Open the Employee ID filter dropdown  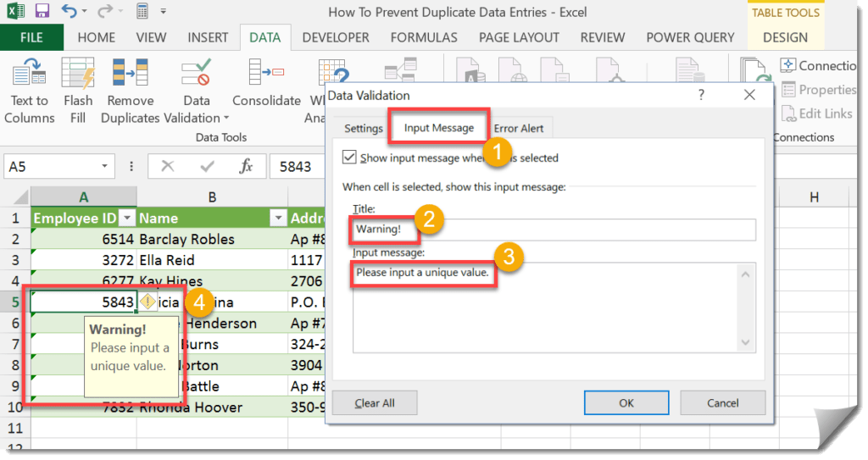[127, 218]
